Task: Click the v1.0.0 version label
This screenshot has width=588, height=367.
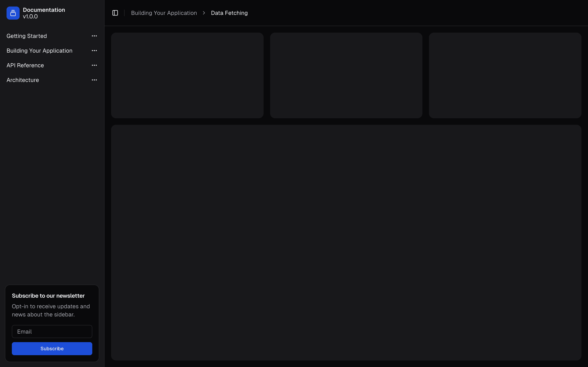Action: pos(30,17)
